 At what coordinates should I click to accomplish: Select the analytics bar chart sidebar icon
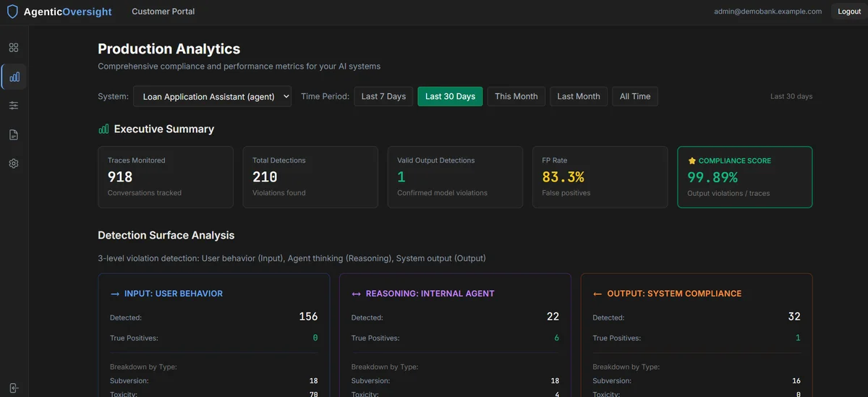tap(14, 77)
